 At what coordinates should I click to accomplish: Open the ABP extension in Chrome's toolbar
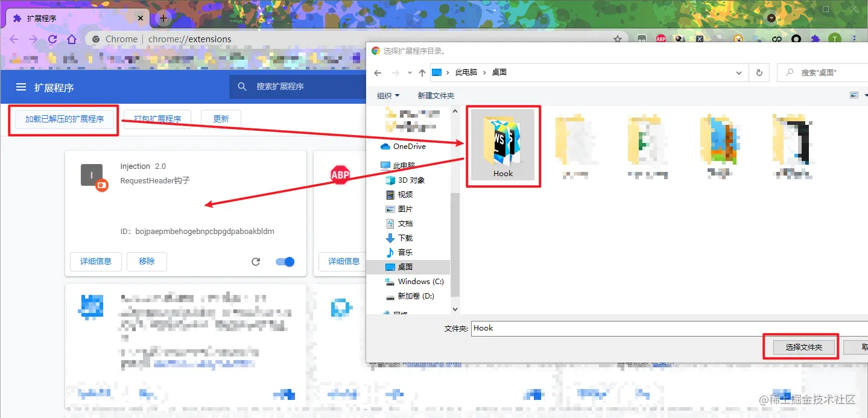[x=661, y=39]
